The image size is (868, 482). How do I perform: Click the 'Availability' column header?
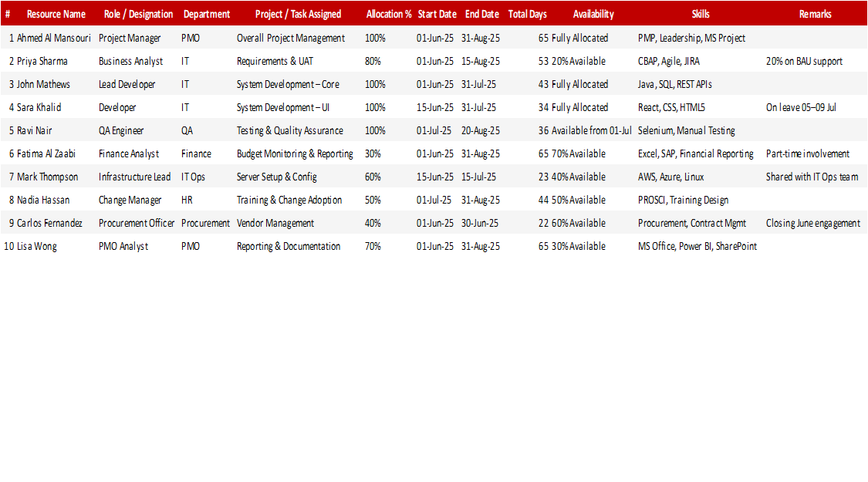click(593, 15)
